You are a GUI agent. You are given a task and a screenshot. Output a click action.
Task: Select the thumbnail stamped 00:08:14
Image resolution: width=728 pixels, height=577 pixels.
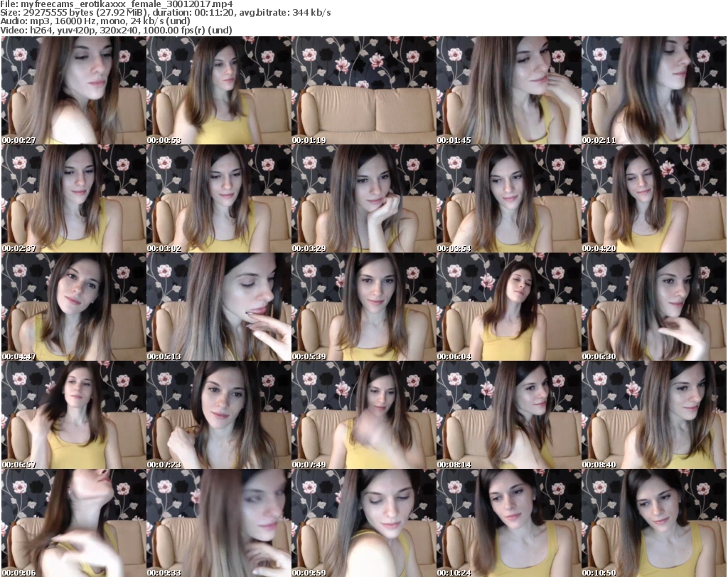tap(509, 415)
